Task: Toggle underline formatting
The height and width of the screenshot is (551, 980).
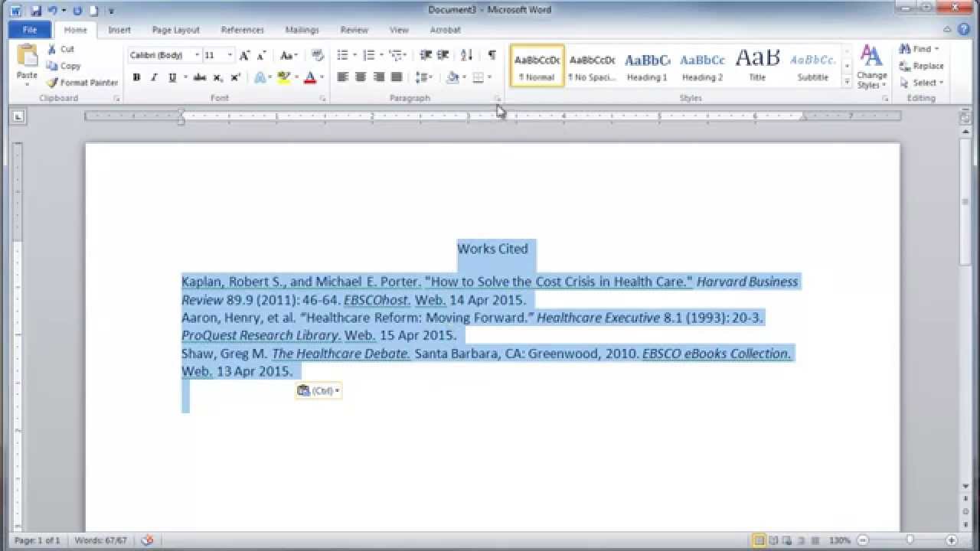Action: [x=171, y=77]
